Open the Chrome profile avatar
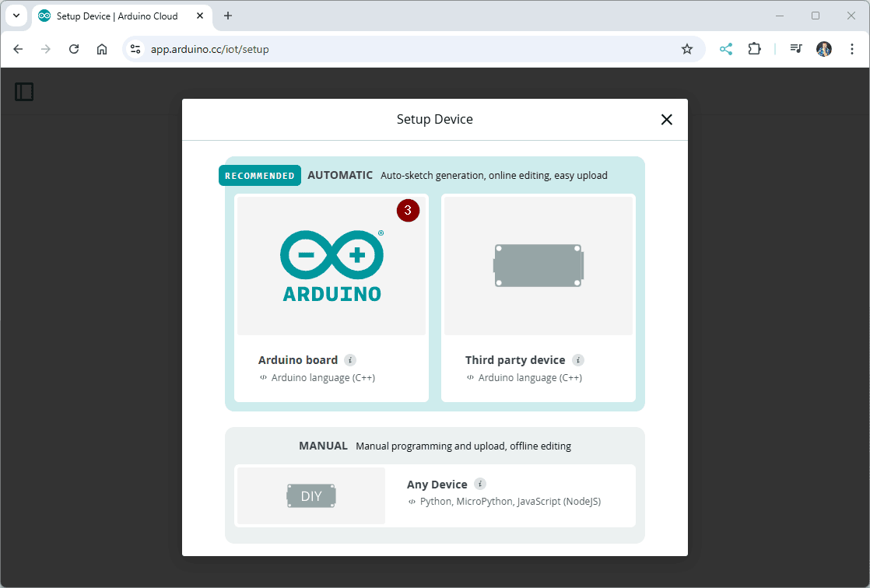The image size is (870, 588). click(x=824, y=49)
